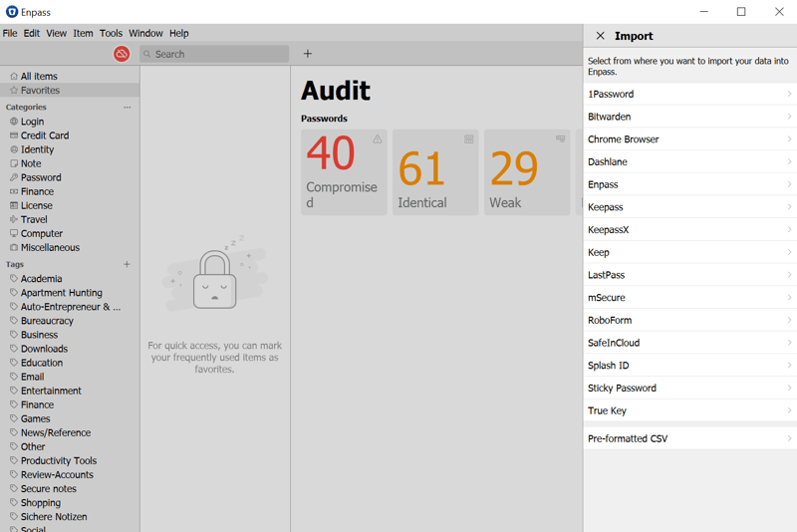Image resolution: width=797 pixels, height=532 pixels.
Task: Click the plus icon next to Tags
Action: [128, 264]
